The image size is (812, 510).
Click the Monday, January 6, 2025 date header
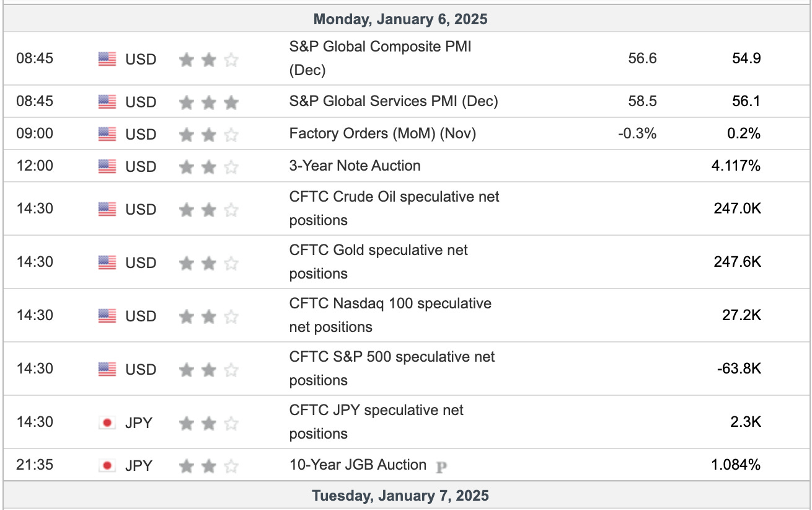point(400,19)
